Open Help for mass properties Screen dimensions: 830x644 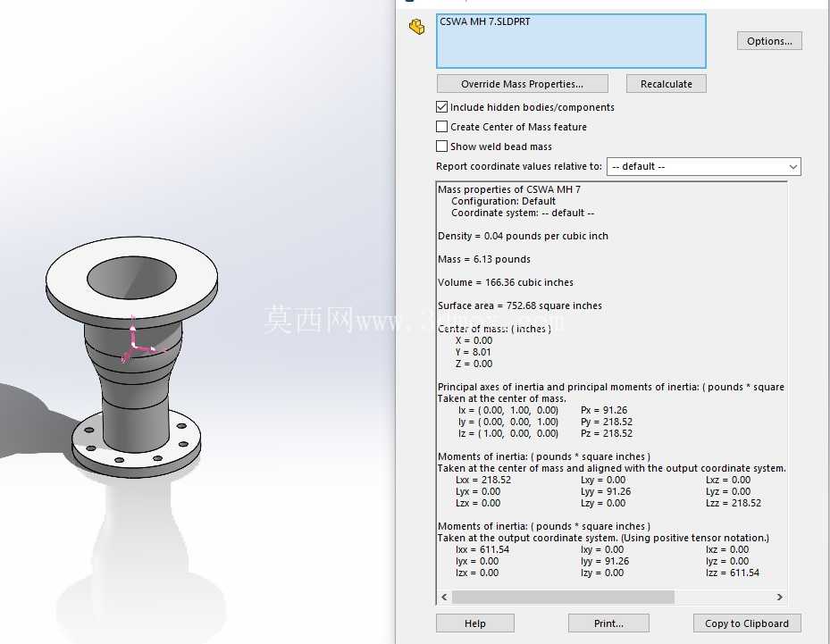[474, 623]
